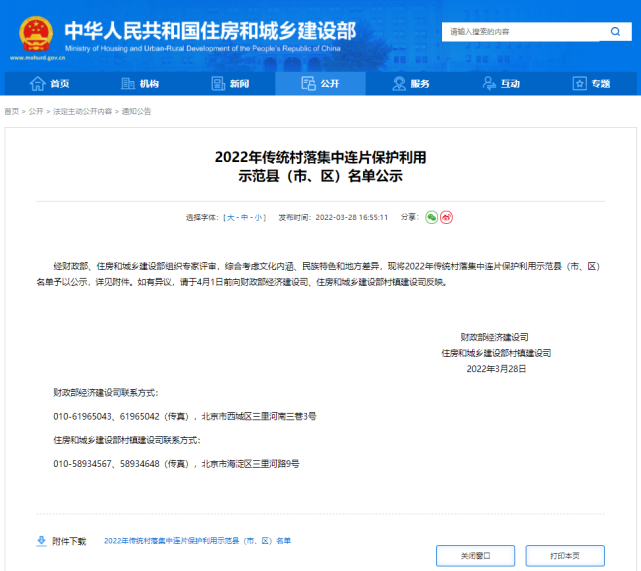Open the 首页 home navigation item
Viewport: 641px width, 571px height.
click(49, 84)
